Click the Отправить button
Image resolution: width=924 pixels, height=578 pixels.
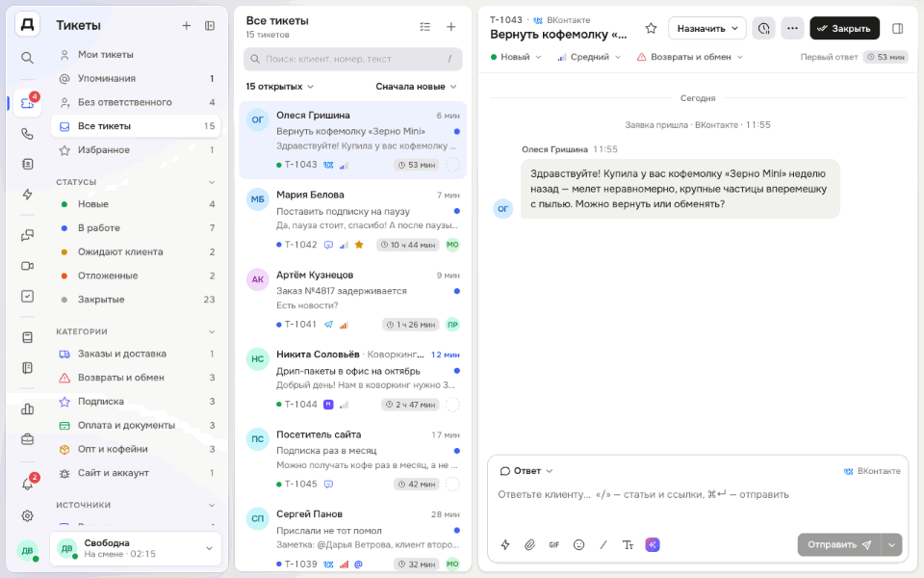click(x=839, y=545)
